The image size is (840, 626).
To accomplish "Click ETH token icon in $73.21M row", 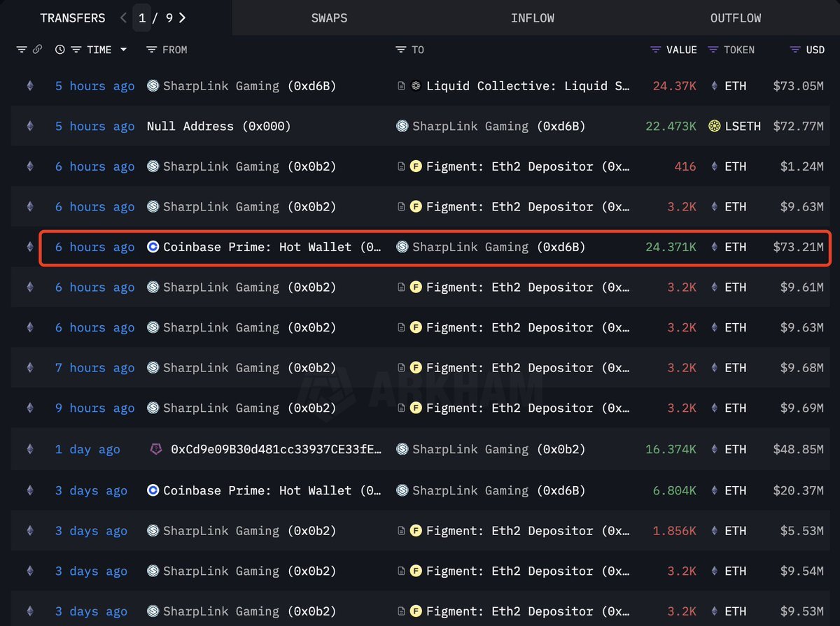I will [714, 247].
